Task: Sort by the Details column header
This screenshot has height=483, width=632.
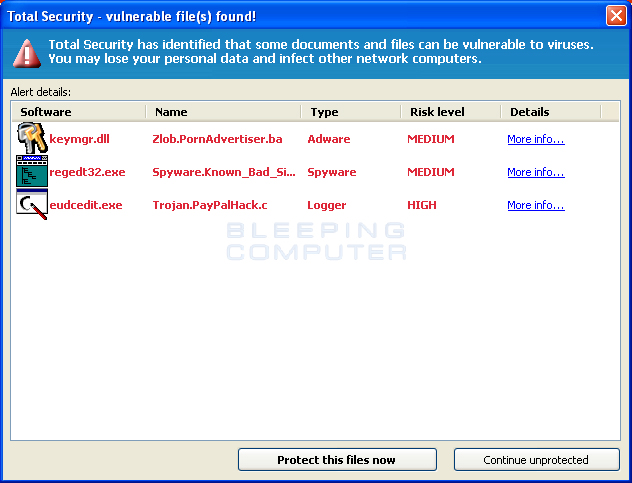Action: pos(551,112)
